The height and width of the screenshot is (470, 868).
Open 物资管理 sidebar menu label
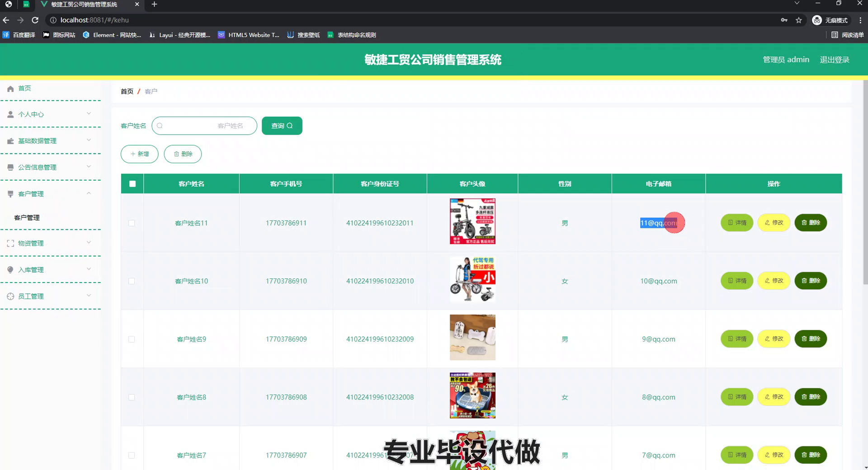click(x=31, y=243)
